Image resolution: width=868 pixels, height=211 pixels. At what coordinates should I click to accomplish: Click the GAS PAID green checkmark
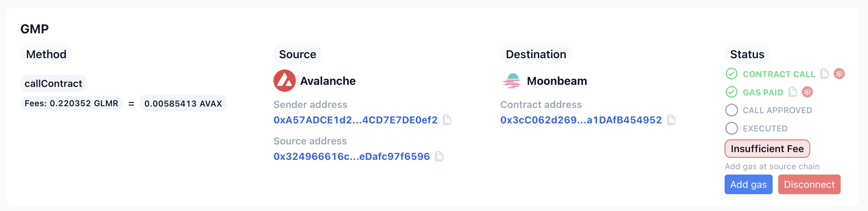tap(732, 92)
